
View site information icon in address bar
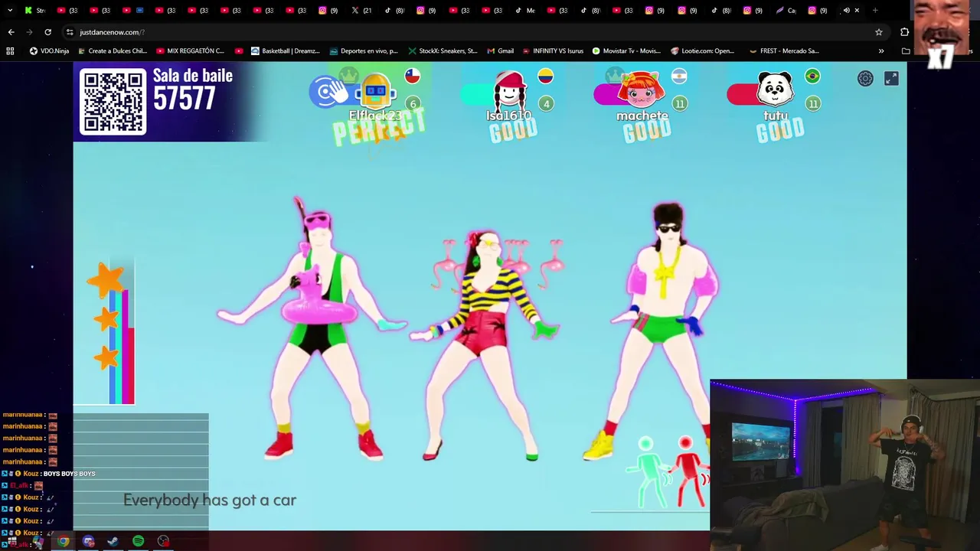[70, 32]
